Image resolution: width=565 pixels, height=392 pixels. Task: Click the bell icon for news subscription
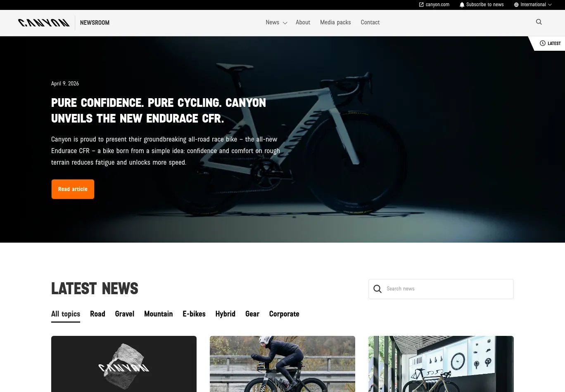coord(462,5)
